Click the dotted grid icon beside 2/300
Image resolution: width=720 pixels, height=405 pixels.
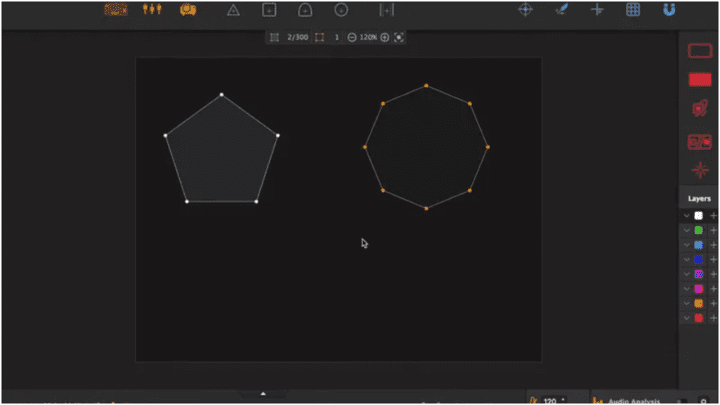click(274, 37)
